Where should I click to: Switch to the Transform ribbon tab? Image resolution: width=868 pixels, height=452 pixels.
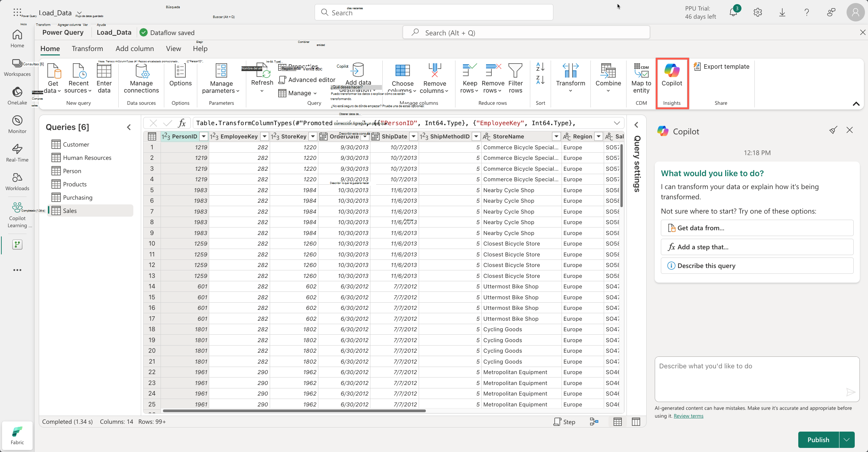point(87,49)
